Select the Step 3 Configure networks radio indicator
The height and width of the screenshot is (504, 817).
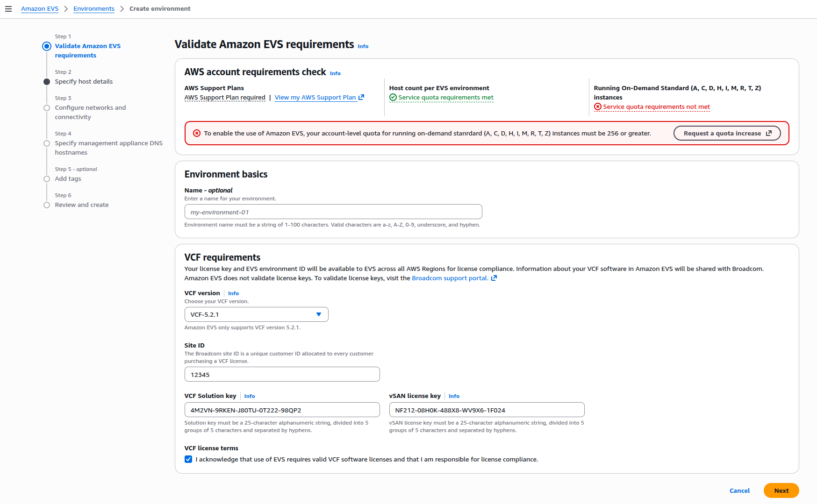[47, 107]
